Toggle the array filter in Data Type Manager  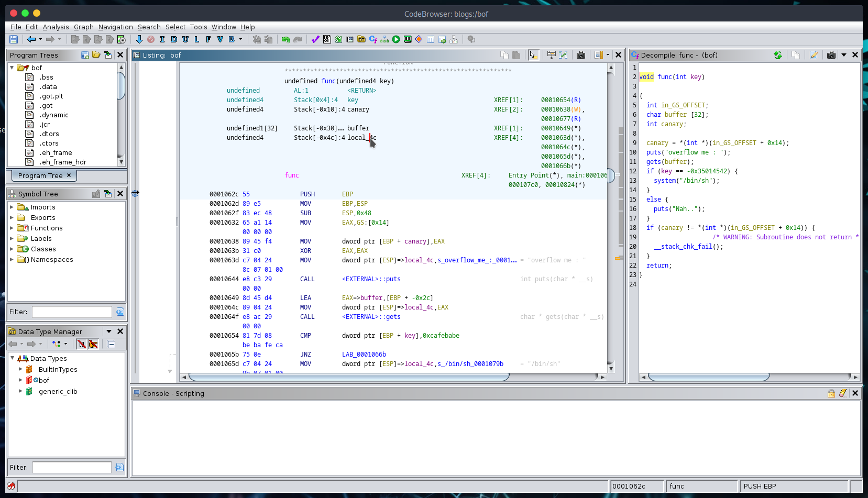(x=81, y=344)
